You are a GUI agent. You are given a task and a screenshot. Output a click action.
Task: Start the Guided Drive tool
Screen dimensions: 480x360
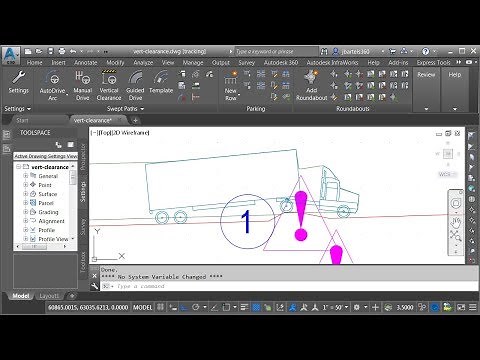135,85
